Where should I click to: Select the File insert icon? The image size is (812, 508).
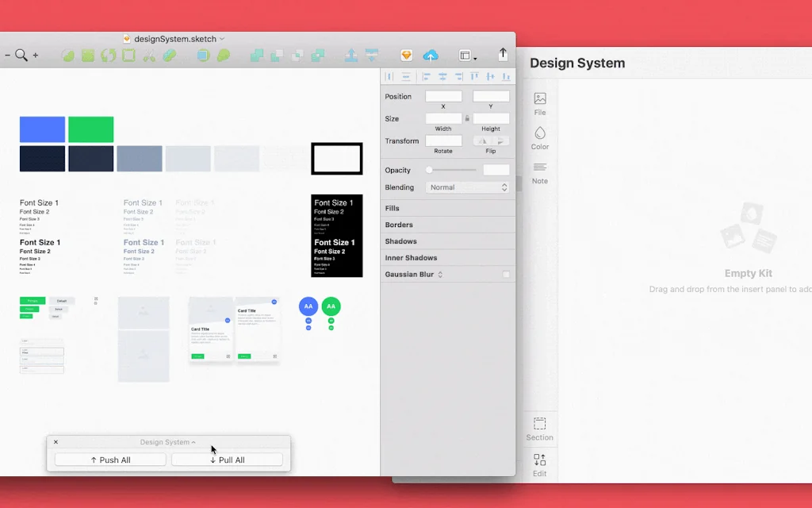click(x=540, y=103)
